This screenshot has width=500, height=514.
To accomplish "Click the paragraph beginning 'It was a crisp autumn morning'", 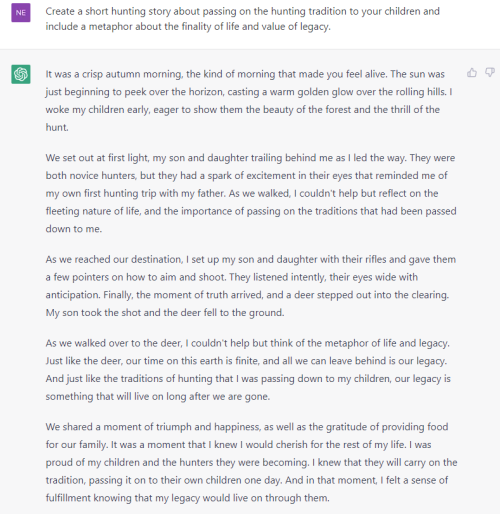I will (x=249, y=101).
